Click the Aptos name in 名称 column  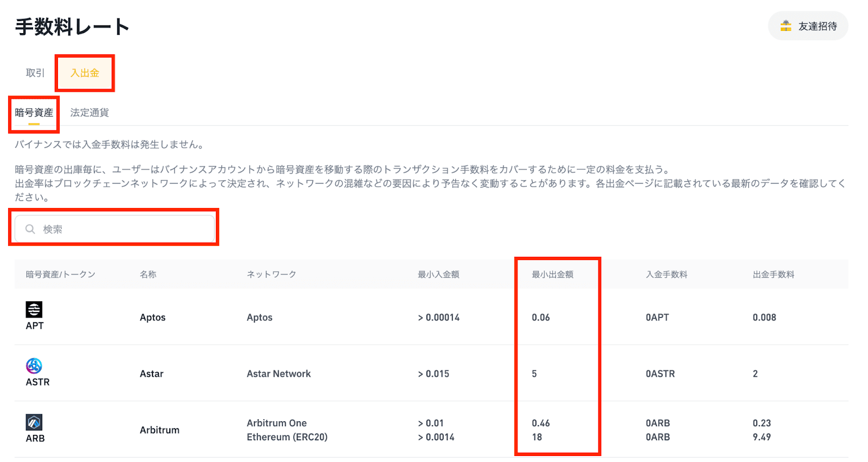[152, 318]
